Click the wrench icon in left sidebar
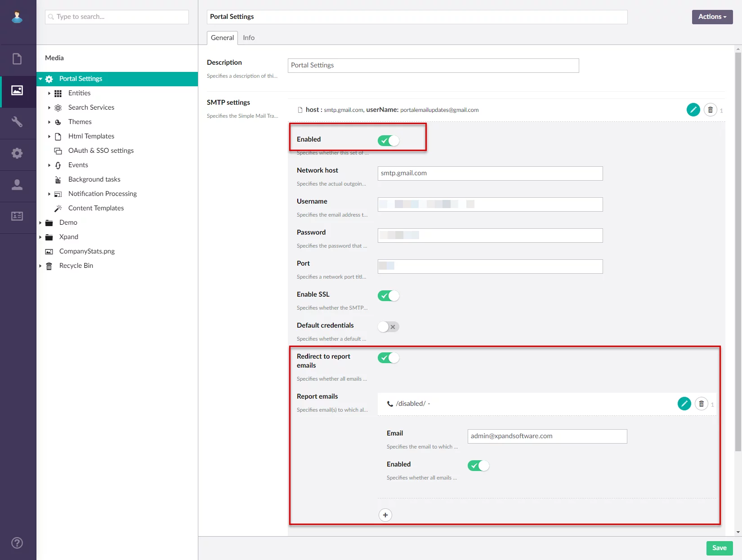Viewport: 742px width, 560px height. click(x=17, y=122)
